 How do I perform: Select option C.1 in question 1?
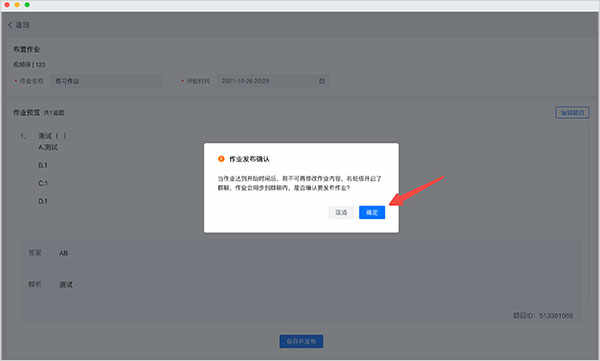[x=43, y=183]
